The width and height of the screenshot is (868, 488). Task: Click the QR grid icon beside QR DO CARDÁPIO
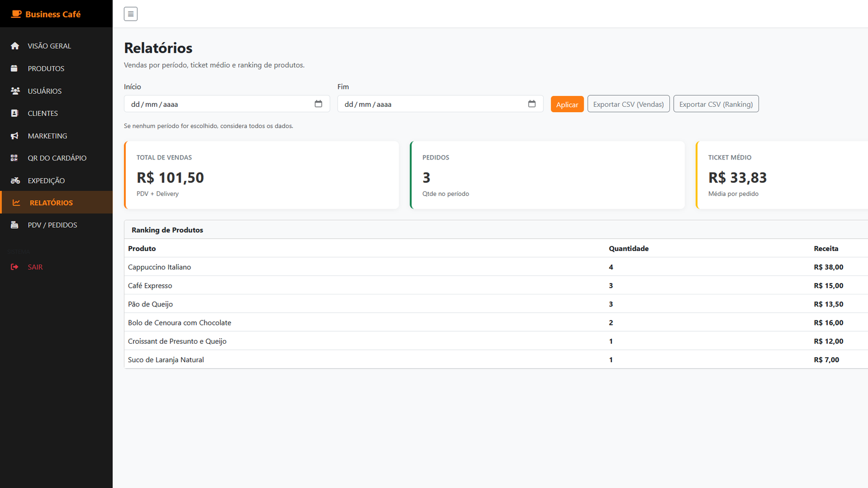point(15,158)
